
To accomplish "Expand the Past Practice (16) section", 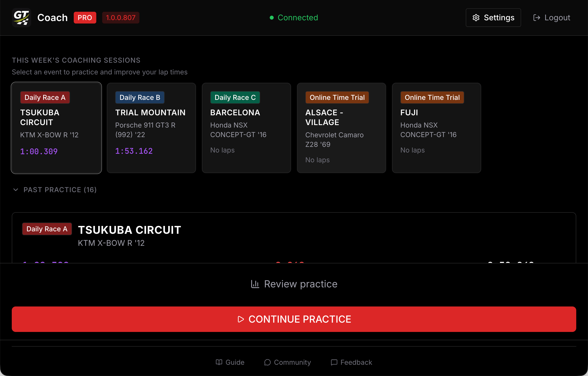I will pyautogui.click(x=55, y=190).
